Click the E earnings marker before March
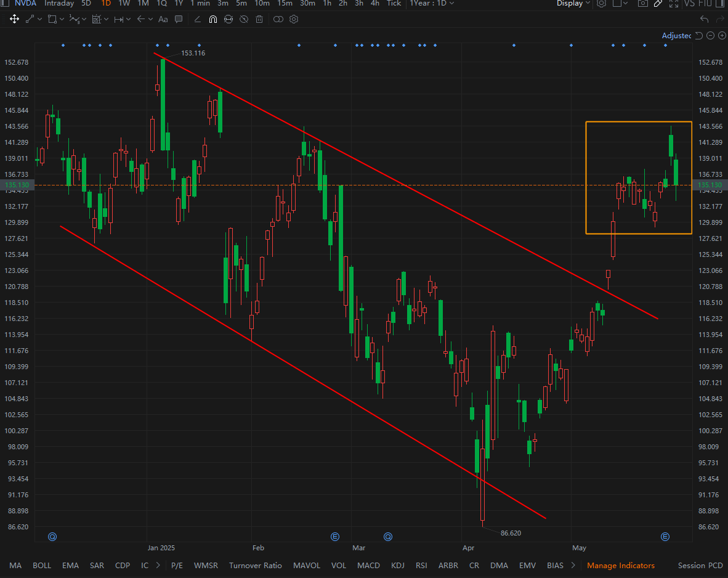The image size is (728, 578). pyautogui.click(x=335, y=537)
